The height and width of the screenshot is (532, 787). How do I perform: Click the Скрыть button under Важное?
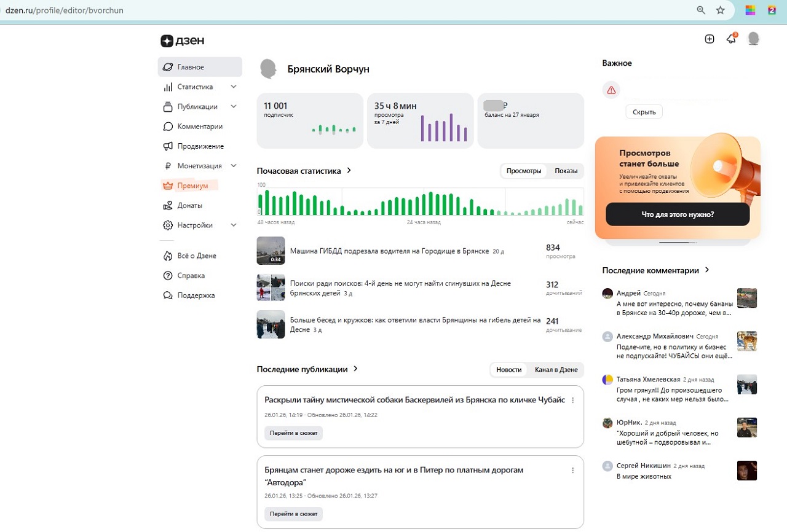644,112
